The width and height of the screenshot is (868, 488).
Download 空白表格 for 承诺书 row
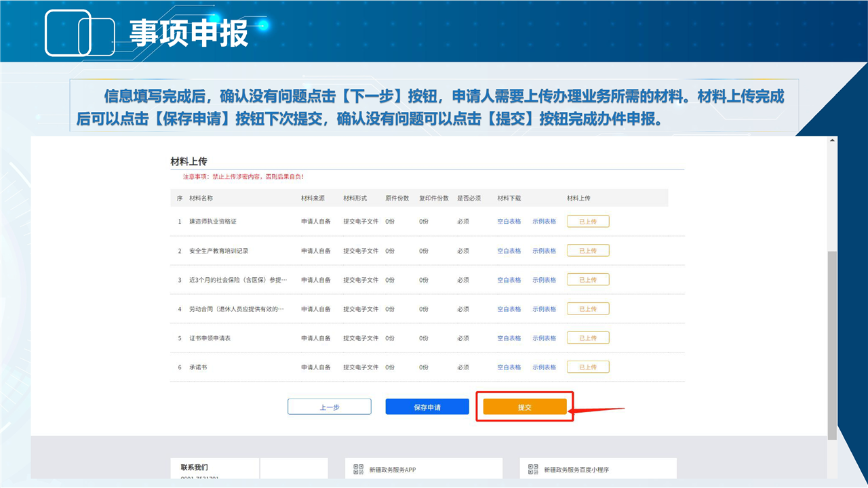tap(509, 367)
